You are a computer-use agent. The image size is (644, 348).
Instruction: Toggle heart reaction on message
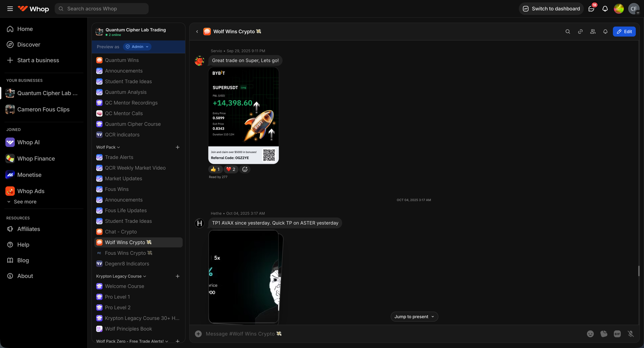231,169
